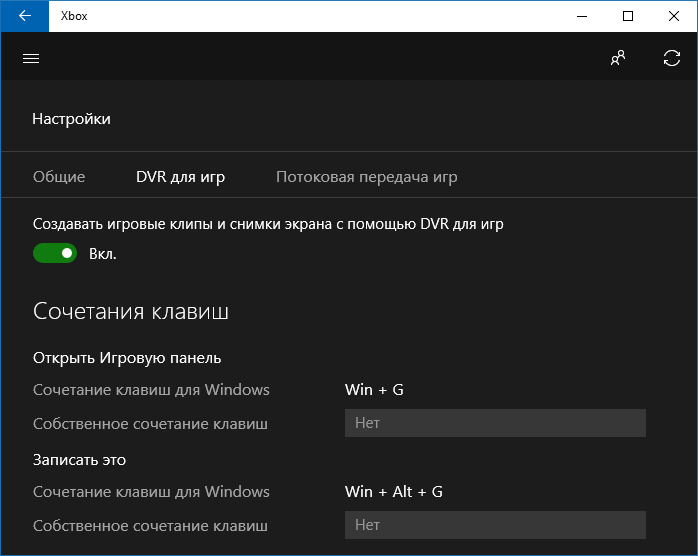Viewport: 698px width, 556px height.
Task: Open the Потоковая передача игр tab
Action: [366, 177]
